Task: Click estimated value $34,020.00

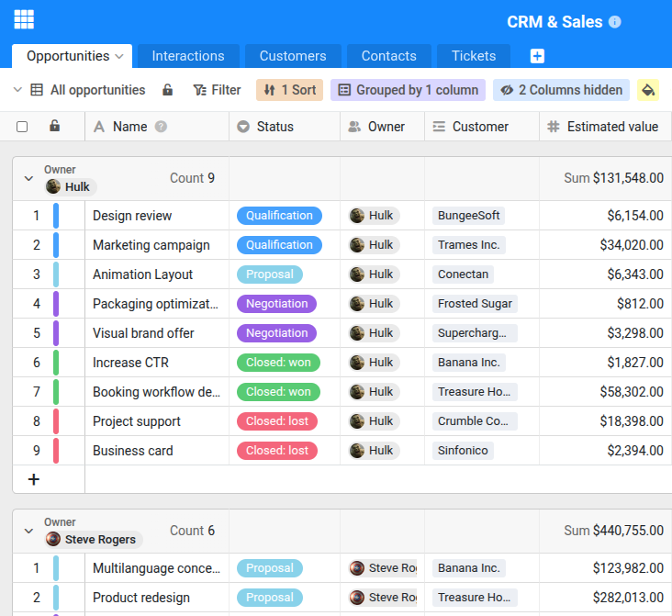Action: [632, 245]
